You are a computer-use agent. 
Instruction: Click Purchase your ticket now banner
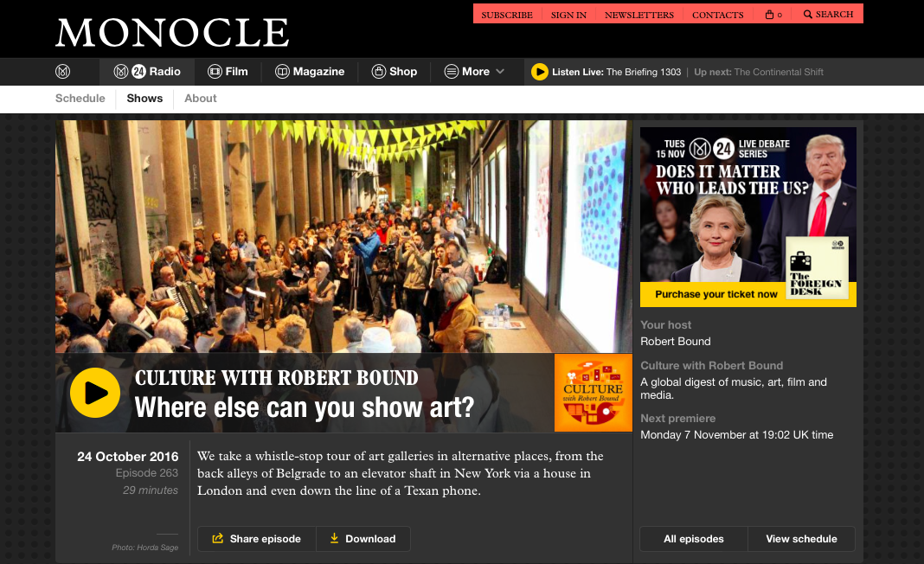pyautogui.click(x=716, y=294)
